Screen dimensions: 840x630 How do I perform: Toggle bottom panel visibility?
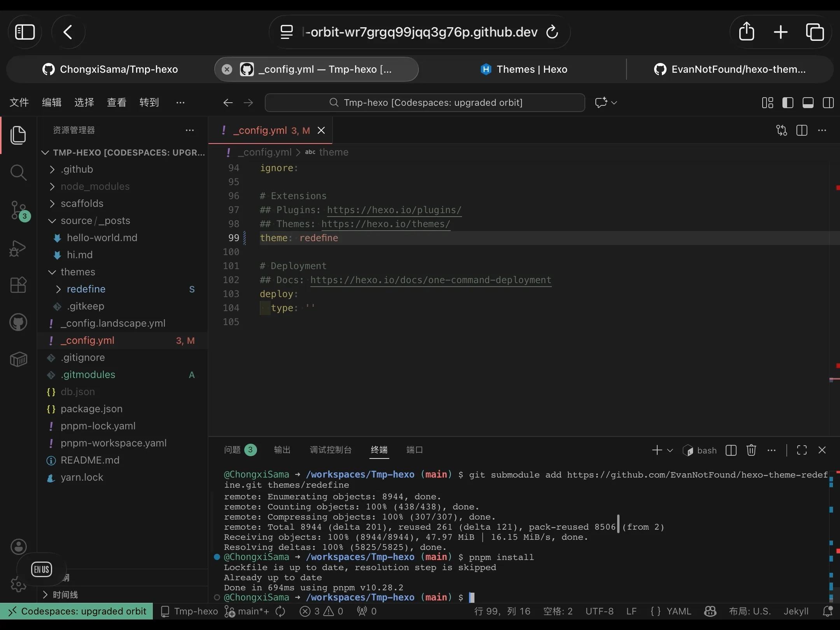click(808, 103)
